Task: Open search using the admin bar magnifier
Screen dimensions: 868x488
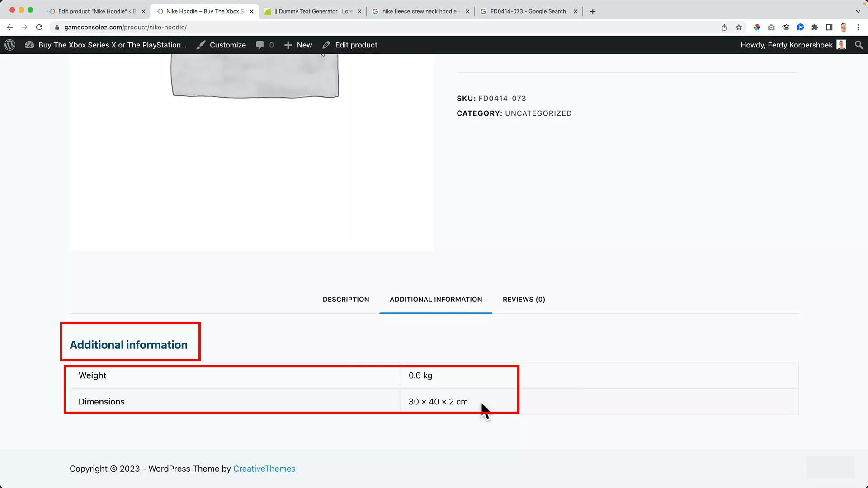Action: [859, 45]
